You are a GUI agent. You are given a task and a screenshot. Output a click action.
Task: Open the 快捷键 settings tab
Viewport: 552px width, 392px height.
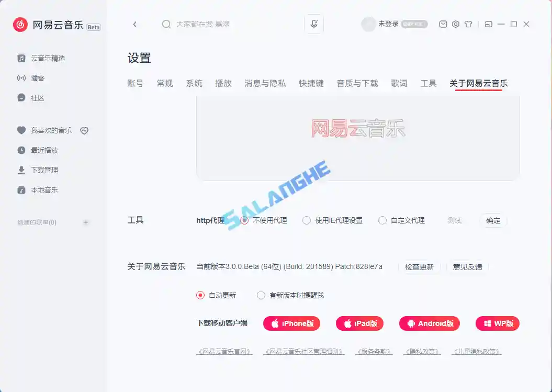click(x=311, y=83)
